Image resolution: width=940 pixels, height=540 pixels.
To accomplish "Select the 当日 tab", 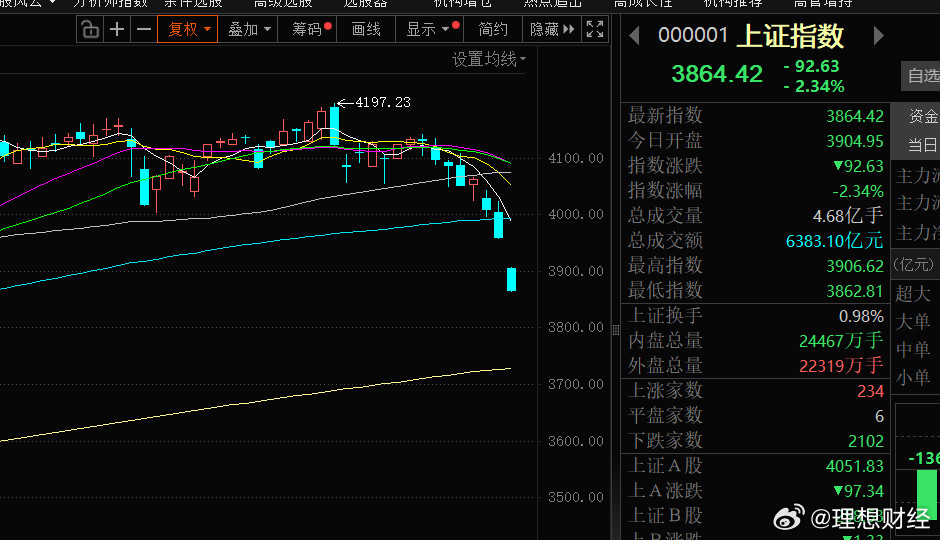I will point(923,145).
